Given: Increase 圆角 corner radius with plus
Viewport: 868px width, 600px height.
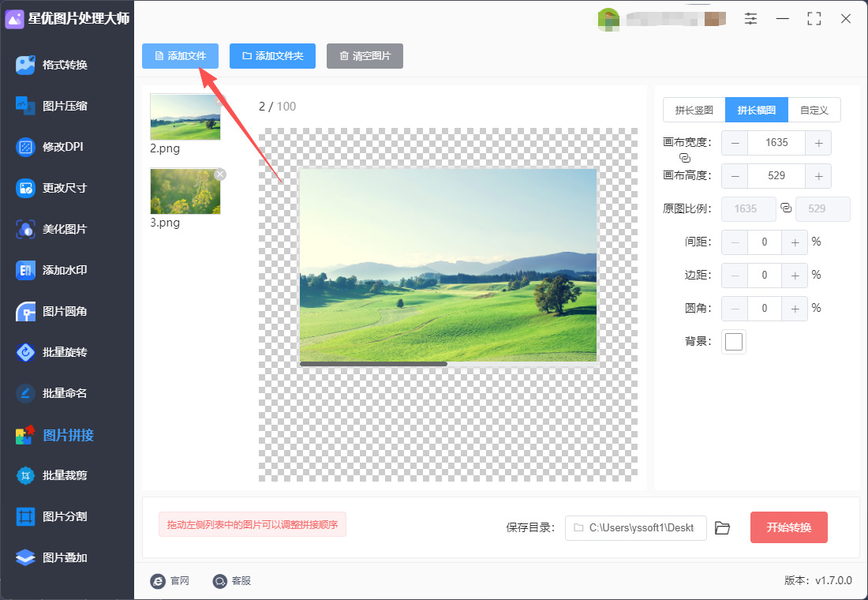Looking at the screenshot, I should [x=795, y=309].
